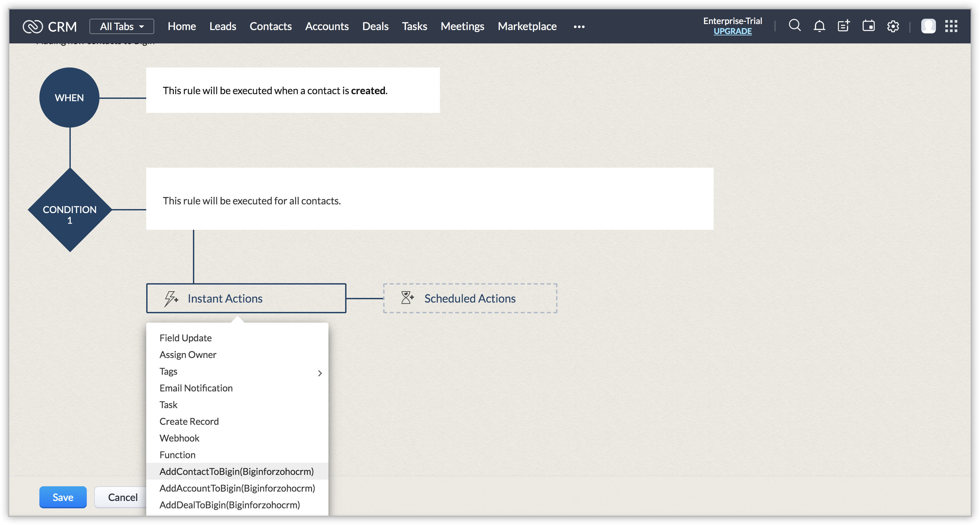
Task: Click the CONDITION 1 diamond node
Action: coord(70,210)
